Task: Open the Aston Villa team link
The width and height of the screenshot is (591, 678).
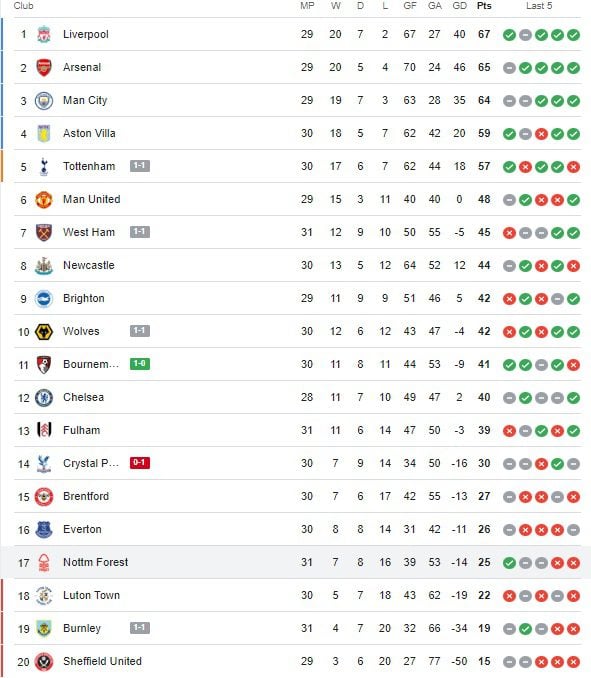Action: [x=89, y=133]
